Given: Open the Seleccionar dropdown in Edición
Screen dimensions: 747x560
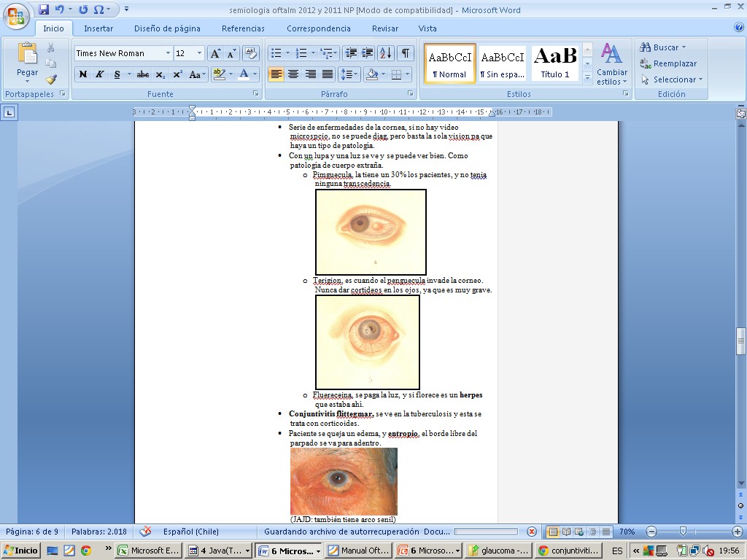Looking at the screenshot, I should [x=671, y=79].
